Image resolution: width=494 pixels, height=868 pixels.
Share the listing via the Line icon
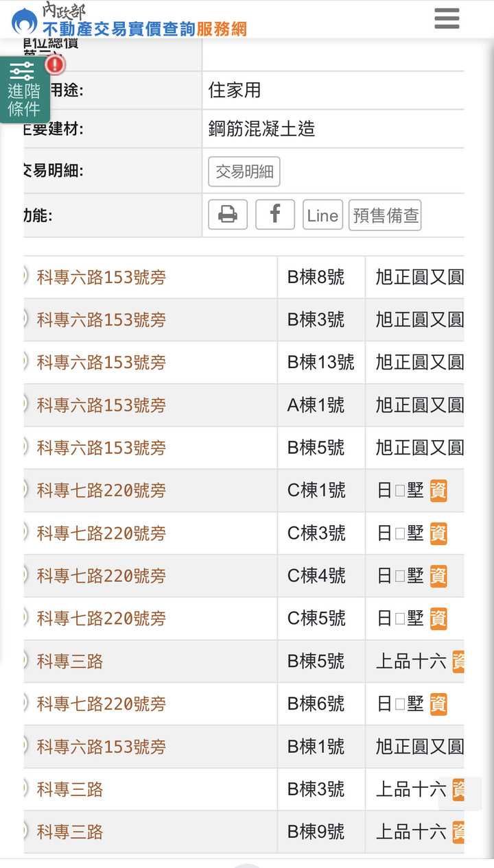322,215
